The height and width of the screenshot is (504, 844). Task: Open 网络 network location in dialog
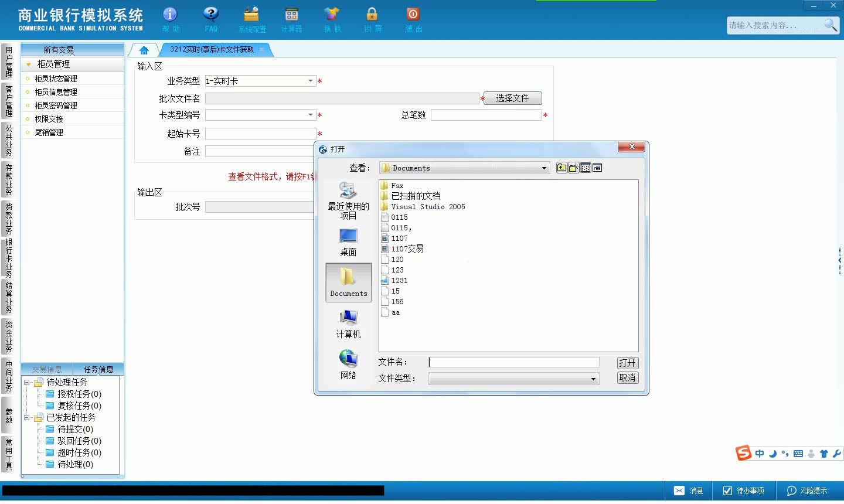348,365
